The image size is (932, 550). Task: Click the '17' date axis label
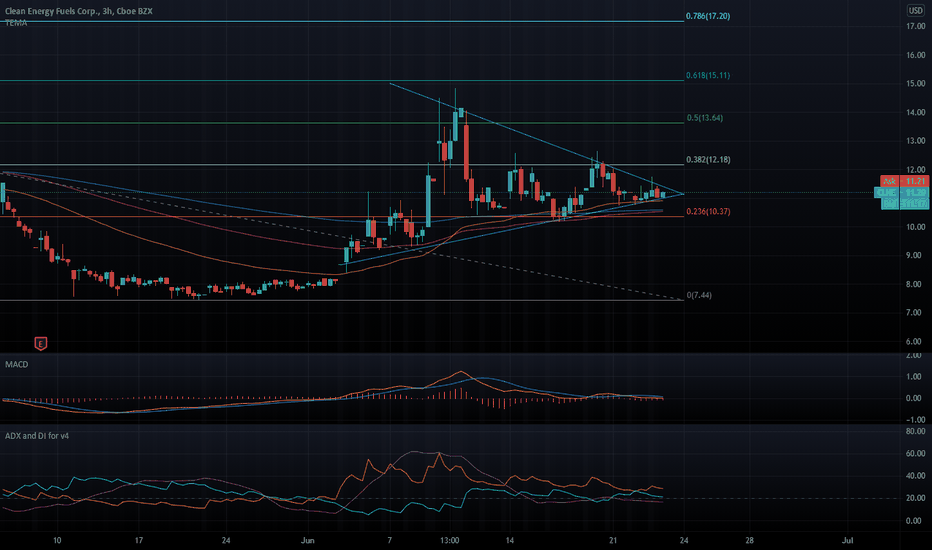click(138, 540)
